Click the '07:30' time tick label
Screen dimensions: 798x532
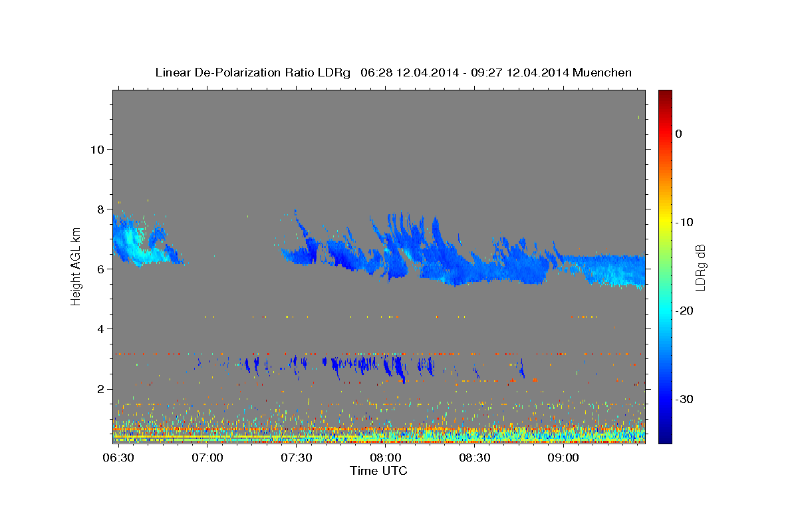297,458
